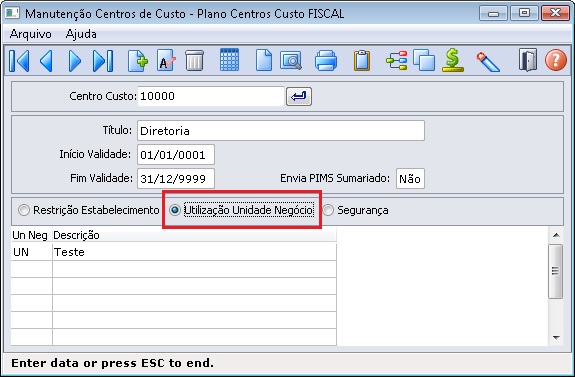Go to the next record

pos(74,61)
